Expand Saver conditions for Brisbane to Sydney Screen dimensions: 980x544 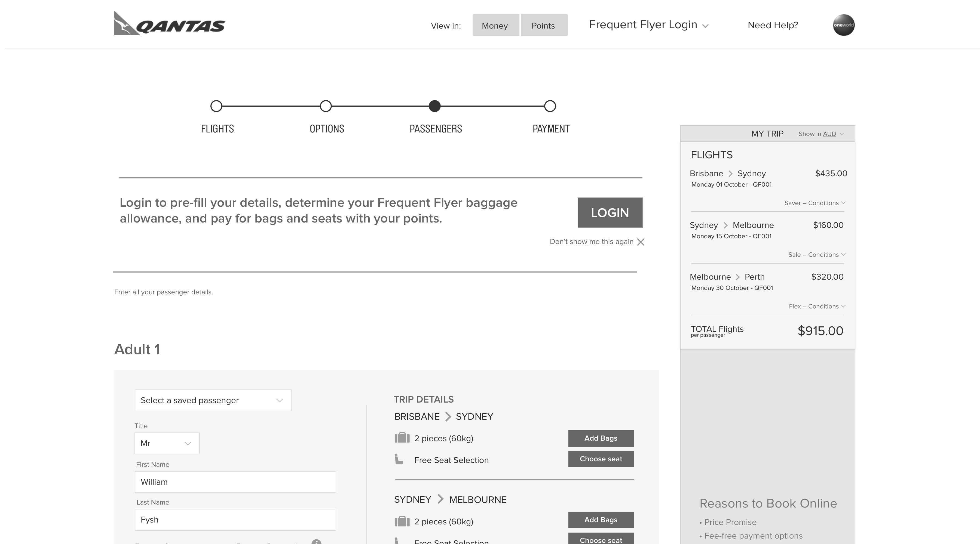coord(814,203)
